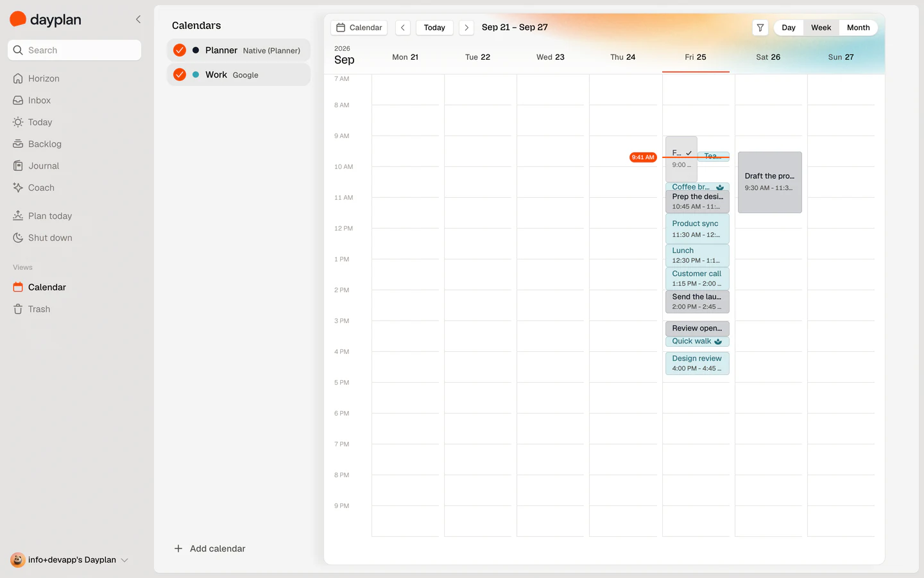Open the Send the lau... task block
This screenshot has width=924, height=578.
tap(697, 302)
